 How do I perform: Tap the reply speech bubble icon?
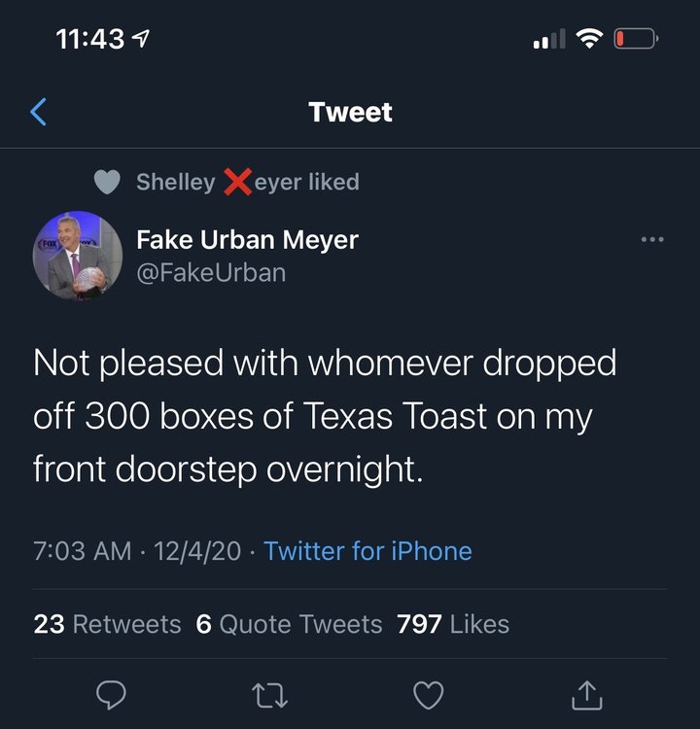(x=113, y=694)
